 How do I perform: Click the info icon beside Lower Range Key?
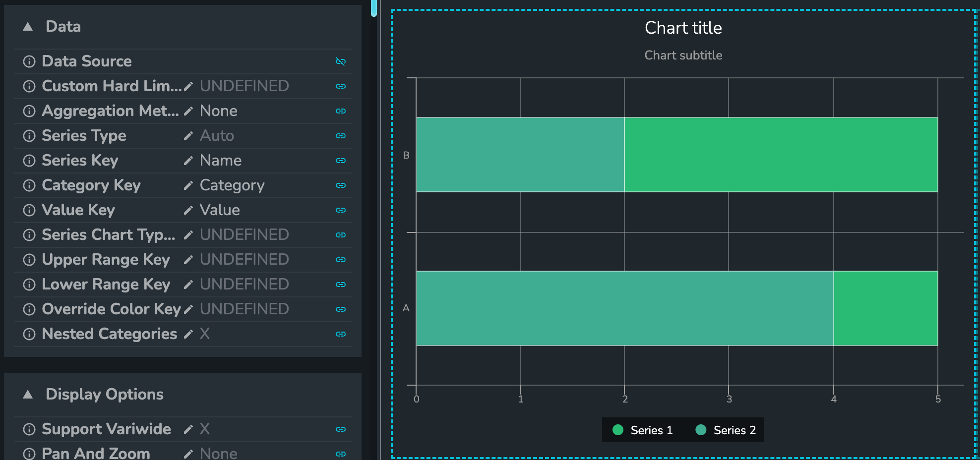tap(29, 285)
